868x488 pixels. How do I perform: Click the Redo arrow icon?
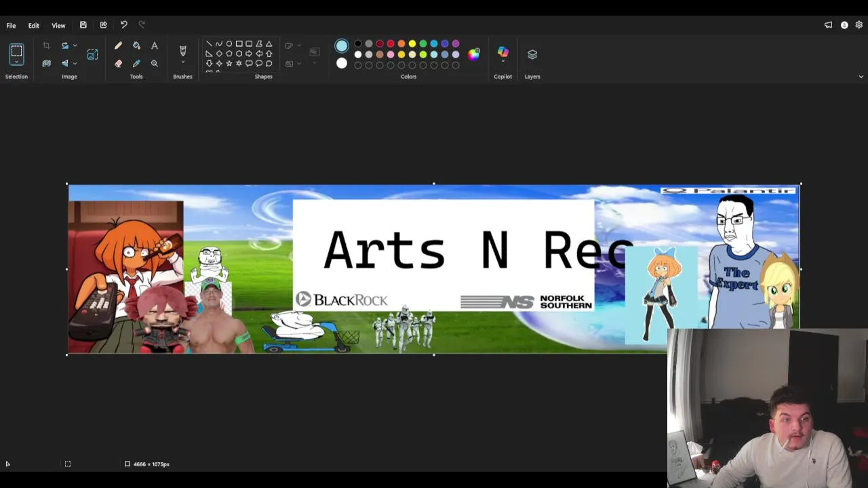tap(142, 25)
